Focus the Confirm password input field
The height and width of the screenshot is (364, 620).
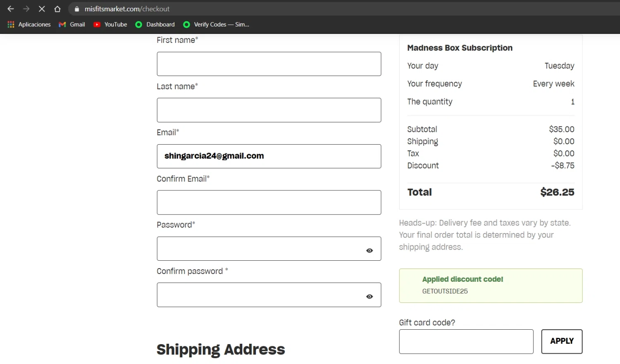[269, 295]
